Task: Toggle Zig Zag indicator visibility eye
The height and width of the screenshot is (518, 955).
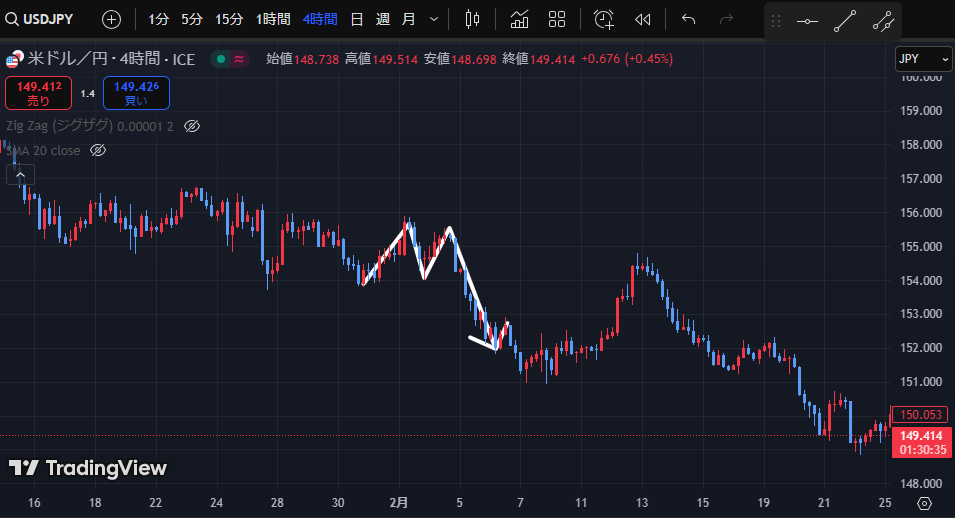Action: coord(192,126)
